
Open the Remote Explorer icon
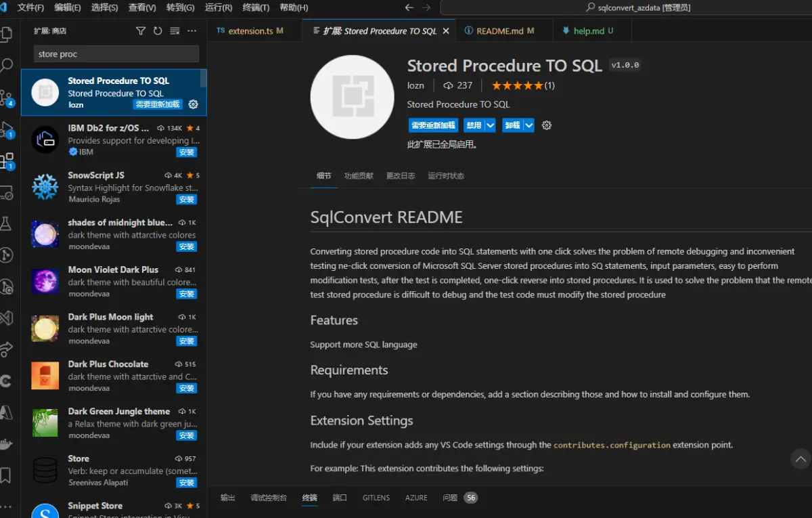(6, 192)
